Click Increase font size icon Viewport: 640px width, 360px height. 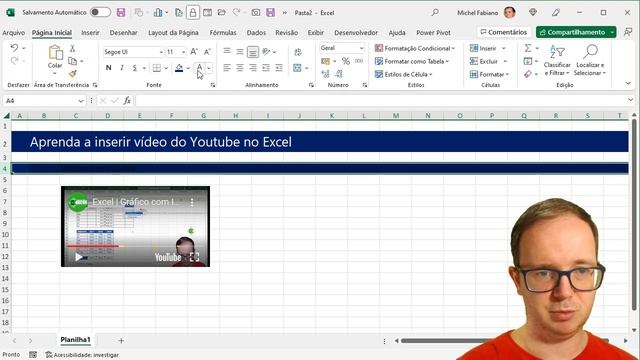(194, 52)
